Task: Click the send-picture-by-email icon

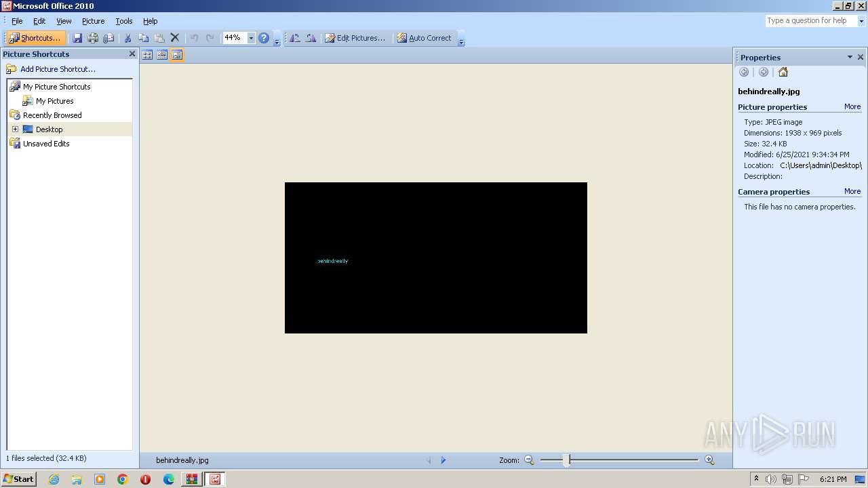Action: coord(108,38)
